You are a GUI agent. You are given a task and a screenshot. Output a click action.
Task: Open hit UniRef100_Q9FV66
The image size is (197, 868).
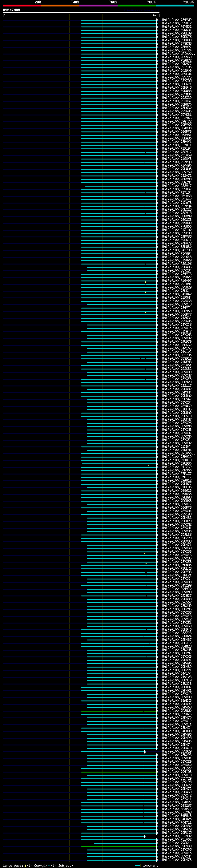[176, 125]
